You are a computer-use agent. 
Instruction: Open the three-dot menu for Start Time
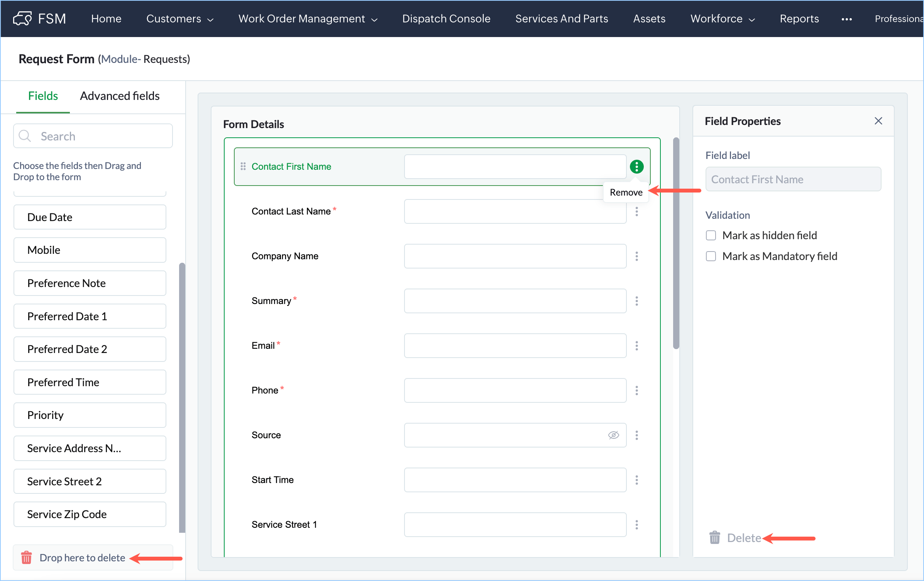(x=636, y=480)
